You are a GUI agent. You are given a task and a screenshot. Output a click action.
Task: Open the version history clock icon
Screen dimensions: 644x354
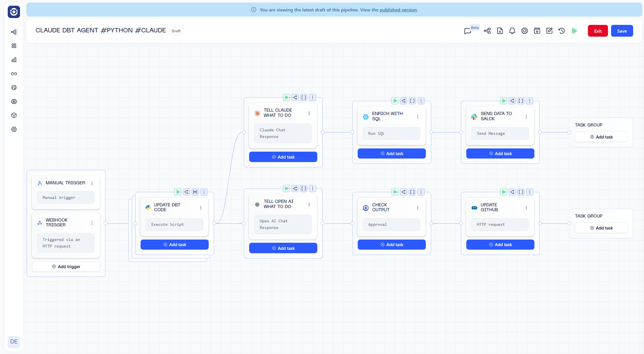[x=561, y=31]
